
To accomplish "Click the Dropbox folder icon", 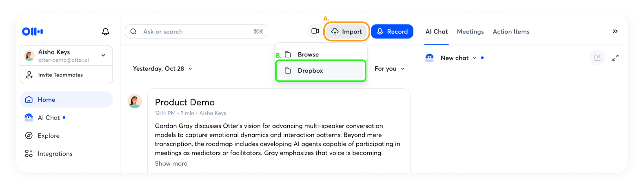I will (x=288, y=70).
